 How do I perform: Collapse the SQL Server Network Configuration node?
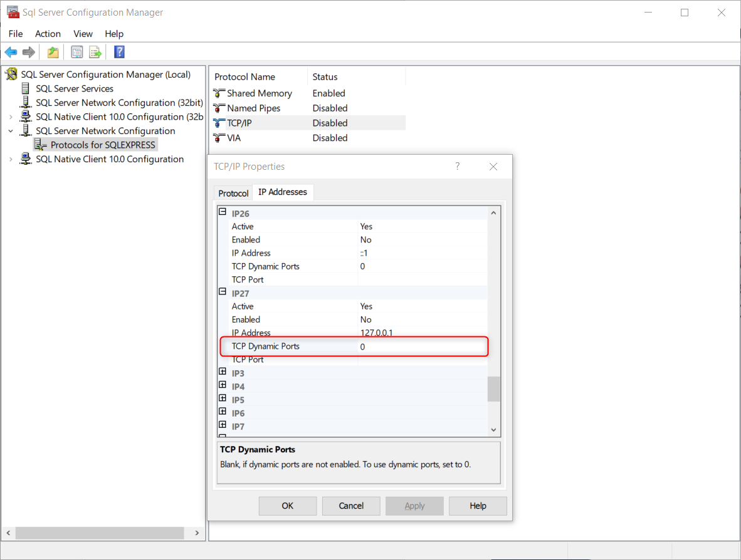pyautogui.click(x=11, y=131)
